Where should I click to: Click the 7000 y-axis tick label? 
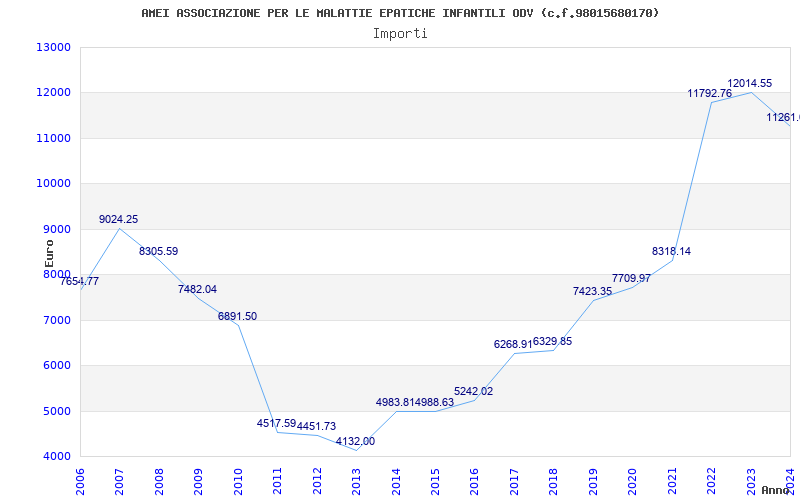coord(57,320)
